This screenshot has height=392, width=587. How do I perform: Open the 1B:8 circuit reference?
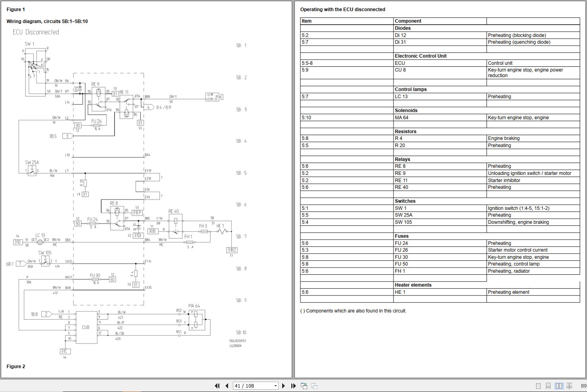[46, 314]
